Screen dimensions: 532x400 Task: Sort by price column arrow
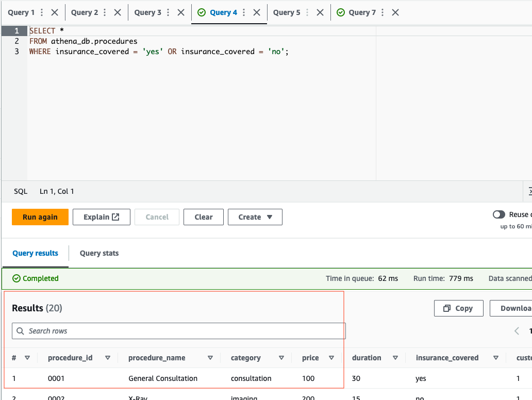[331, 358]
